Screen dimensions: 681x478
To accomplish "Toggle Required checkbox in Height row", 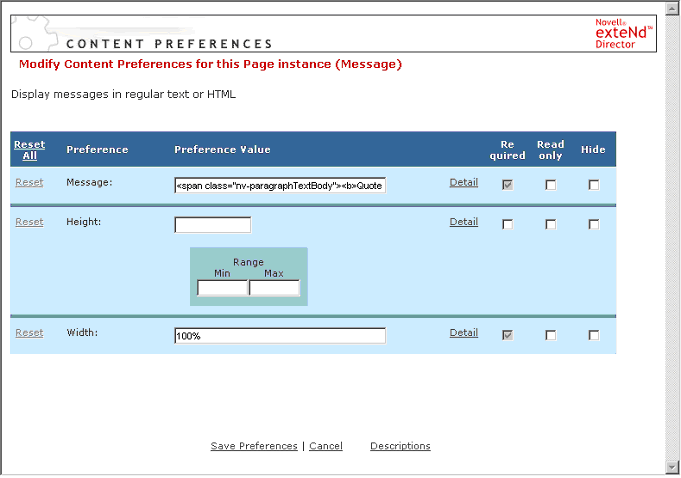I will [x=507, y=224].
